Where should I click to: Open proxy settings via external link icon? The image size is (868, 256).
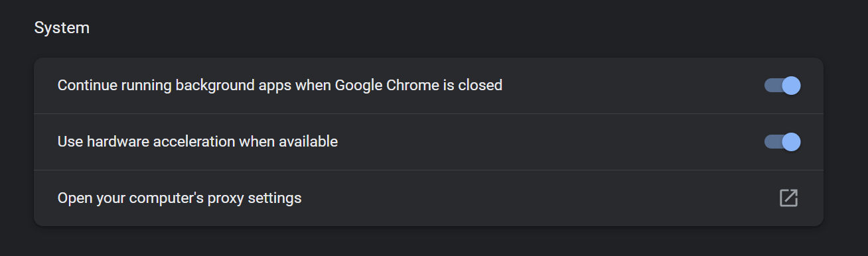[x=788, y=198]
